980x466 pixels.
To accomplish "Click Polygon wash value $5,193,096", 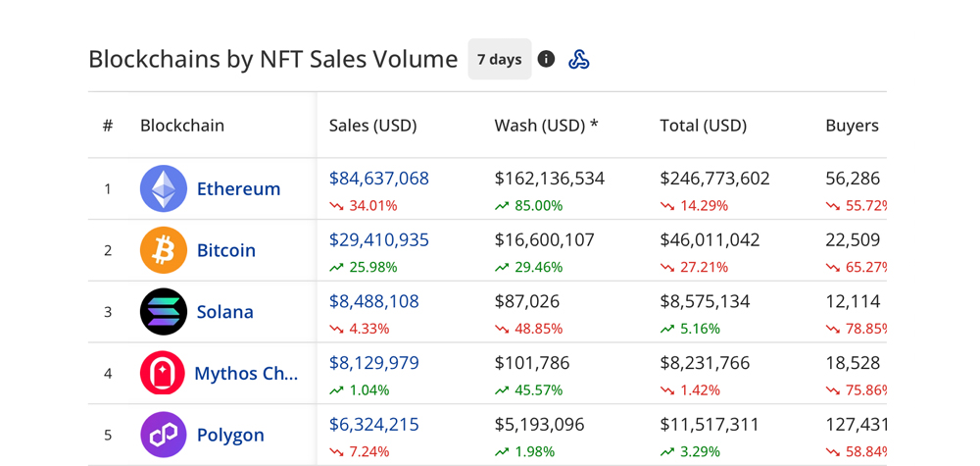I will tap(540, 425).
